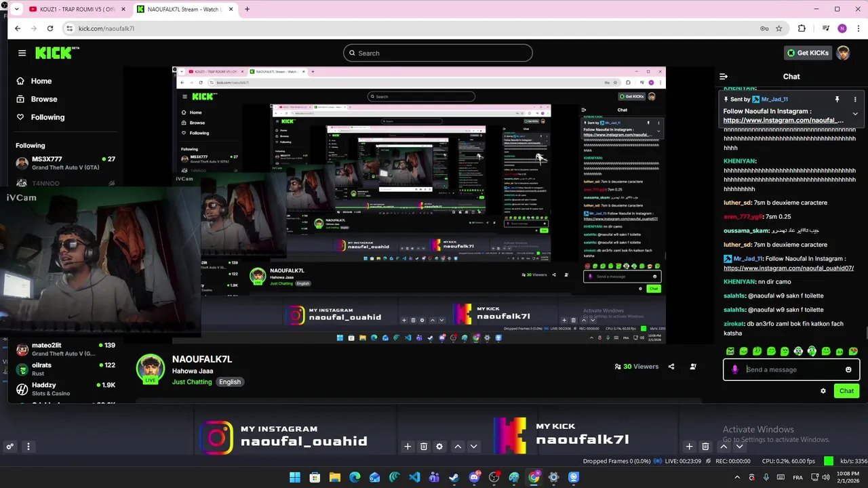Open Steam from the taskbar
Image resolution: width=868 pixels, height=488 pixels.
454,477
